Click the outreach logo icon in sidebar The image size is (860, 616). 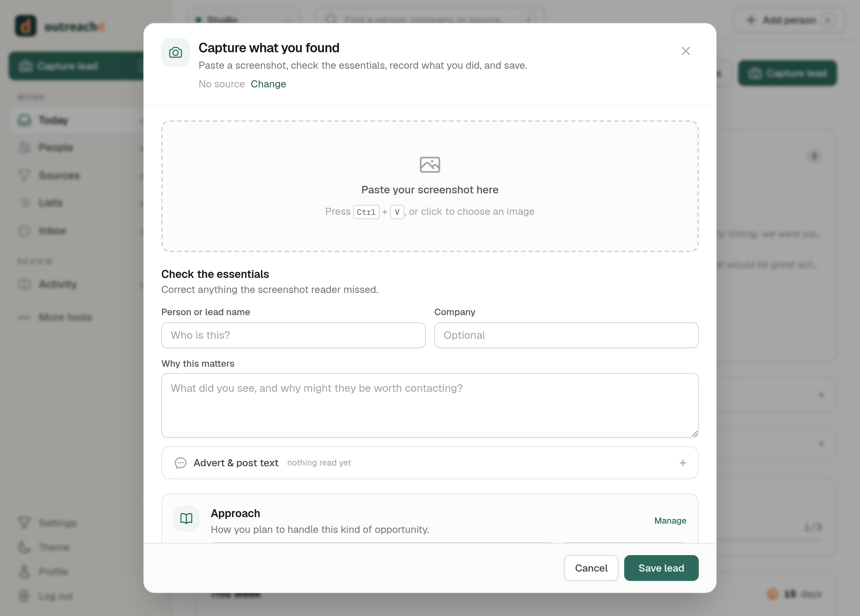[25, 26]
